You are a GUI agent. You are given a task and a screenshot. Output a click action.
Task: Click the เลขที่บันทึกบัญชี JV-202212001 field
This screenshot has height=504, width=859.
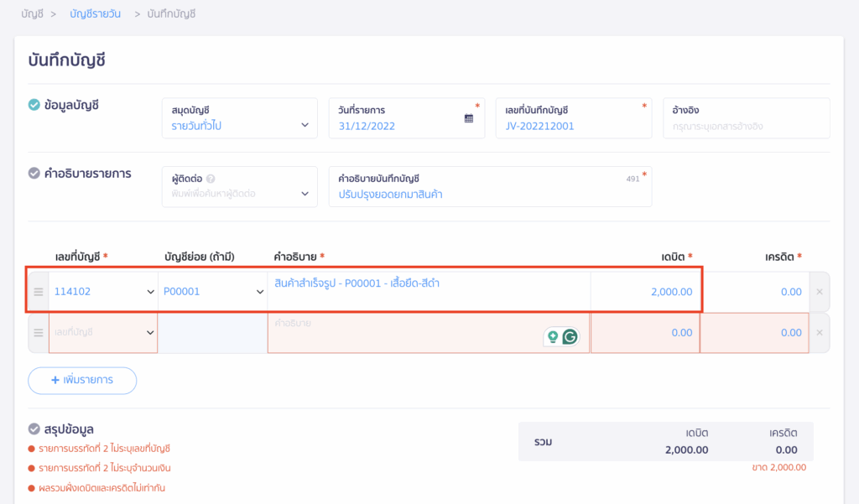coord(572,126)
